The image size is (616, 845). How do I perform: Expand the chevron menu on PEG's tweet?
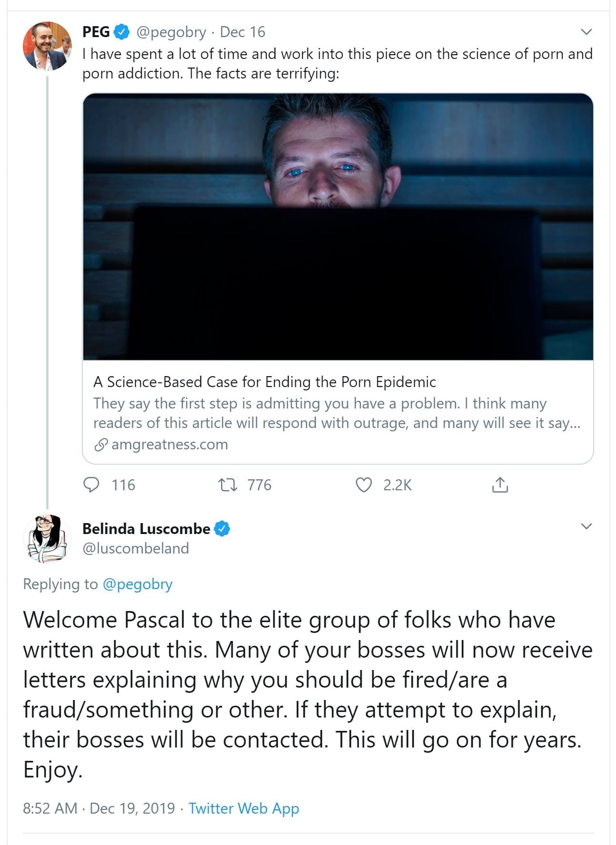587,32
